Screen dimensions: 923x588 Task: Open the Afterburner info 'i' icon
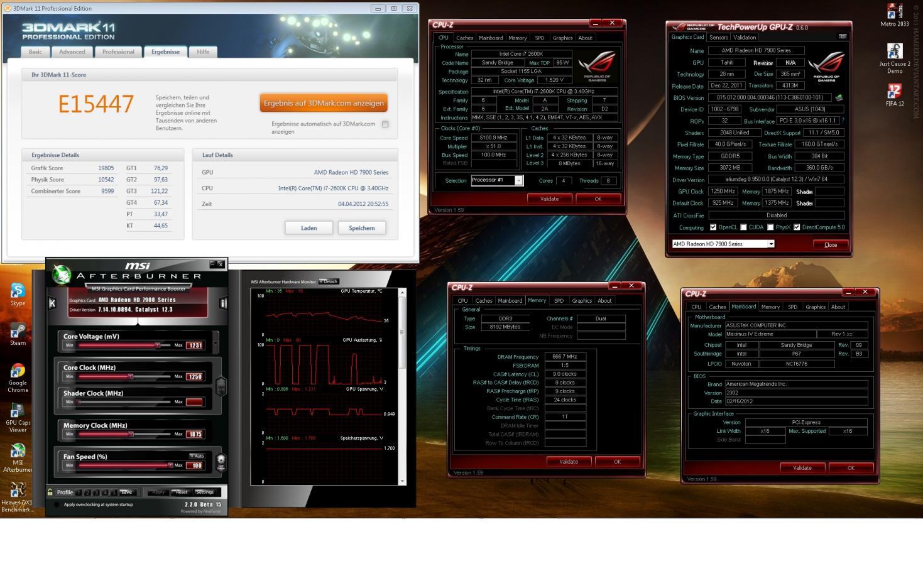(x=223, y=303)
